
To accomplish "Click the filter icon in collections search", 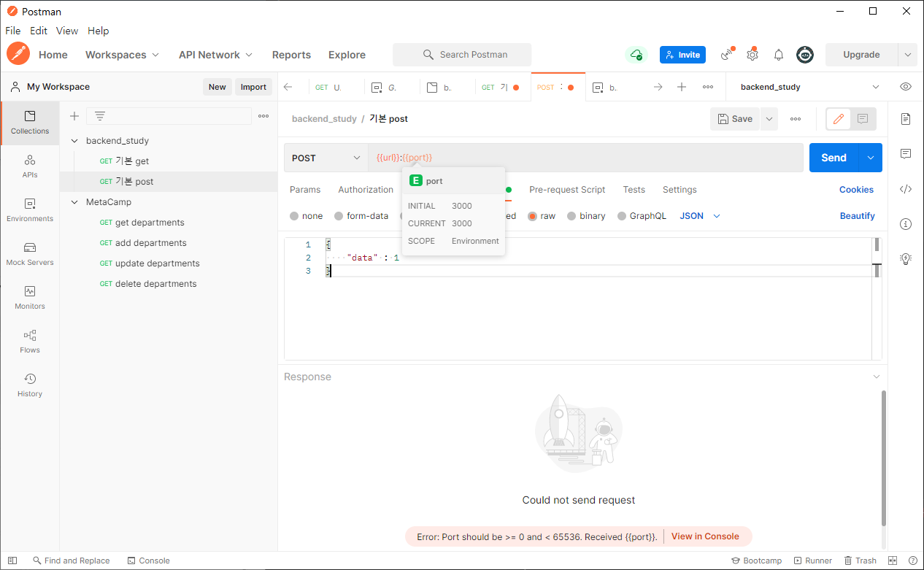I will point(100,116).
